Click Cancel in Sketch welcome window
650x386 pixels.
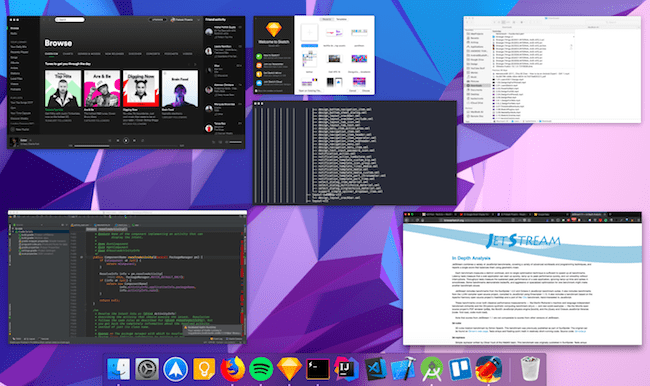click(x=352, y=91)
